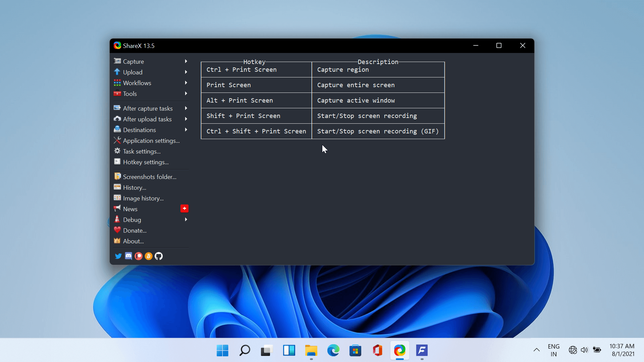Open Microsoft Edge from the taskbar
The height and width of the screenshot is (362, 644).
pos(333,351)
